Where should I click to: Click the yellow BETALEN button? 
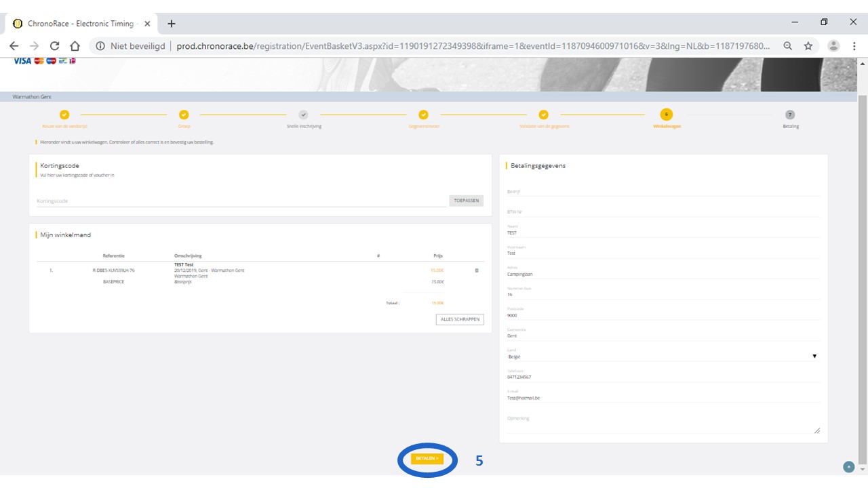coord(427,459)
